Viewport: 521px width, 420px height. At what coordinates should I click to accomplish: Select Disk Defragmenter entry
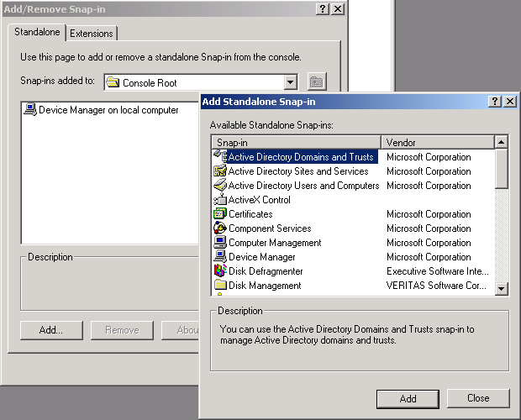pos(266,271)
